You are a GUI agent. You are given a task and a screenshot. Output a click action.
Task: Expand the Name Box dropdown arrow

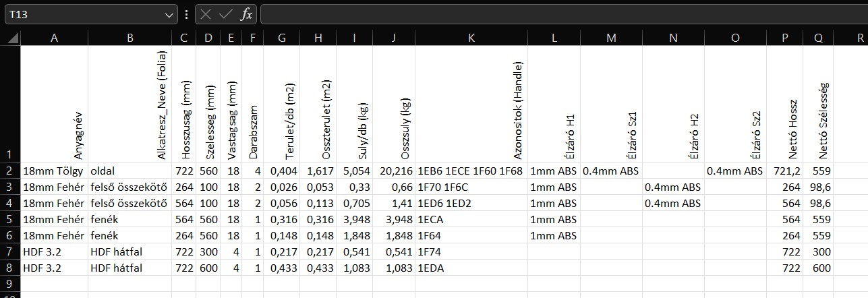click(x=169, y=14)
